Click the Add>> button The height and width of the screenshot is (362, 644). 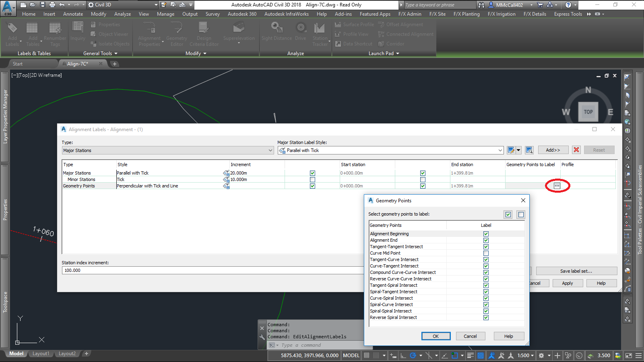tap(553, 150)
